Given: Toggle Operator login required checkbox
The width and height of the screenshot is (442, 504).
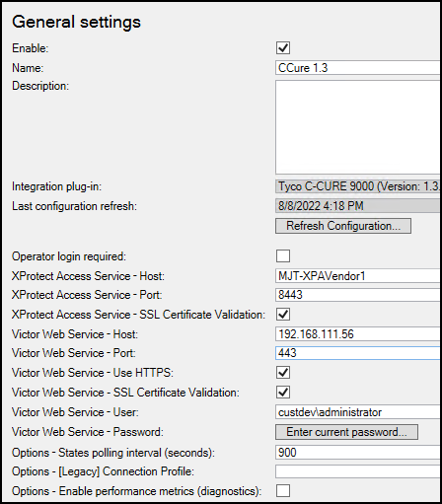Looking at the screenshot, I should (283, 255).
